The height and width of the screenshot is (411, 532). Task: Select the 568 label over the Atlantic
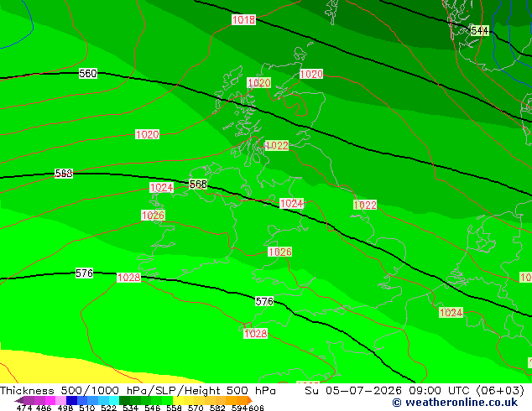coord(64,174)
